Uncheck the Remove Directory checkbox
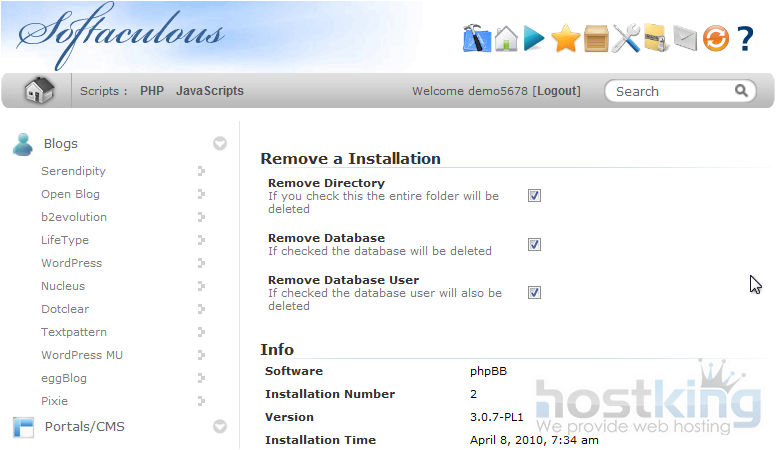776x450 pixels. (534, 196)
